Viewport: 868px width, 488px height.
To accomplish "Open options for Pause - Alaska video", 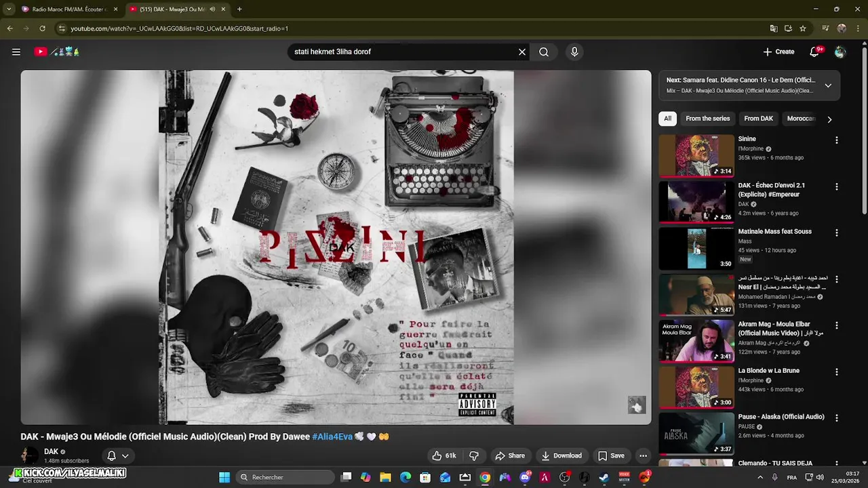I will [x=836, y=418].
